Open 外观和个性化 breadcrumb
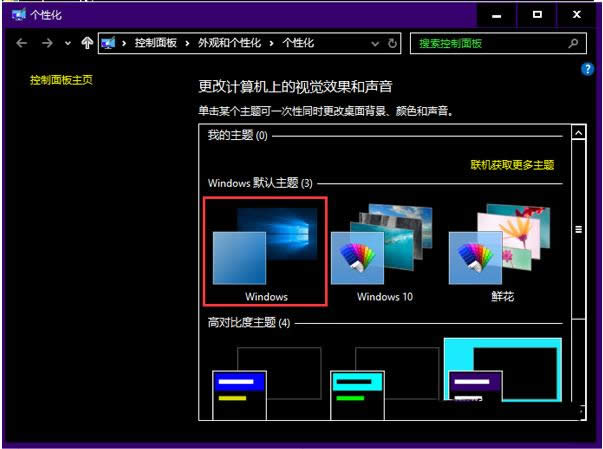This screenshot has width=603, height=449. tap(229, 43)
